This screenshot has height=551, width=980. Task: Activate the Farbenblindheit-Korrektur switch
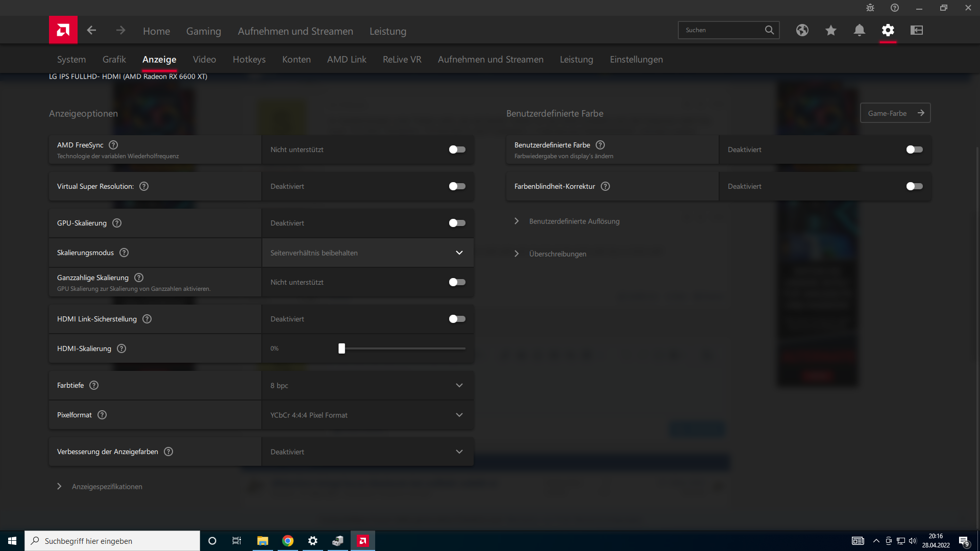[x=914, y=186]
